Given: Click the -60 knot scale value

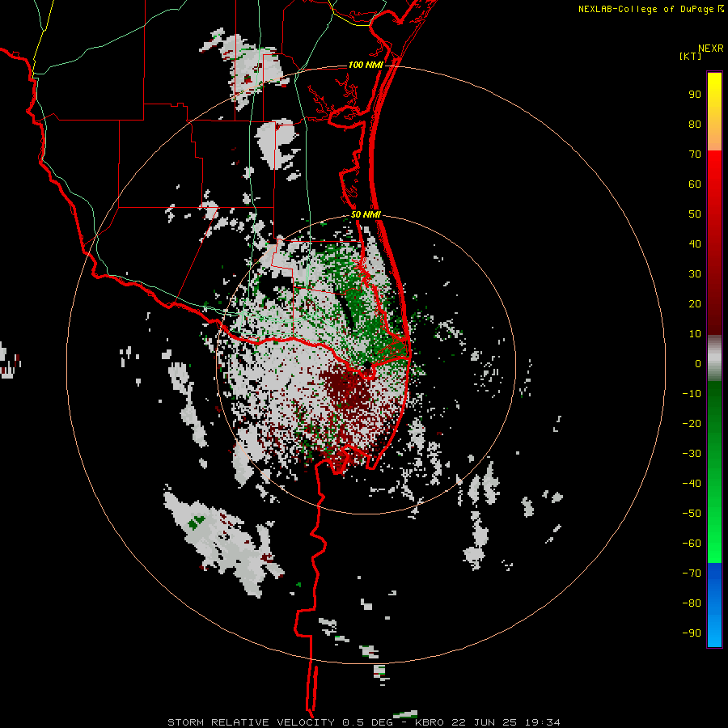Looking at the screenshot, I should point(692,544).
